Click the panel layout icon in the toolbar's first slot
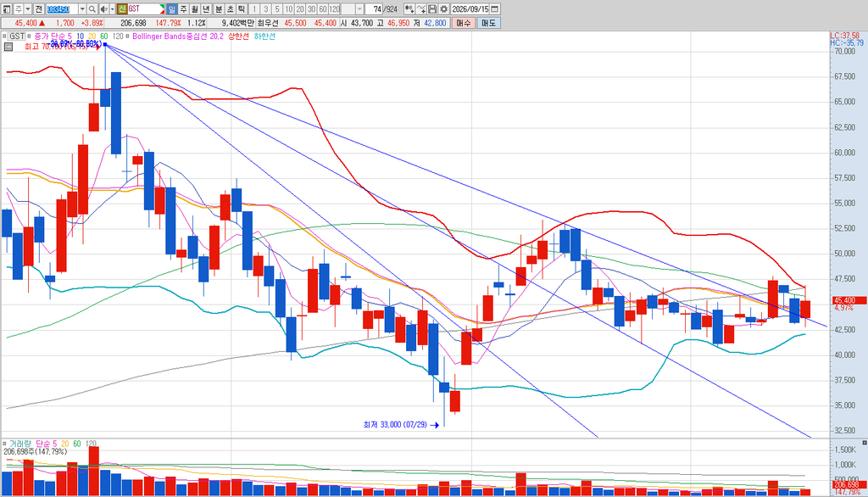Image resolution: width=868 pixels, height=497 pixels. click(x=7, y=8)
